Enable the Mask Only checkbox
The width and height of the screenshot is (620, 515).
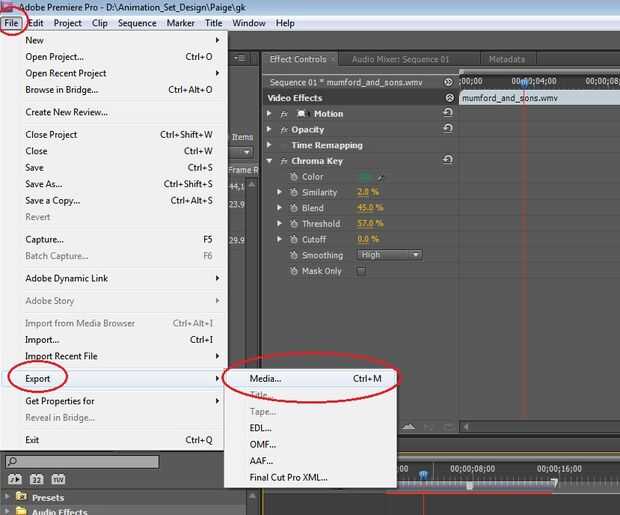point(361,271)
